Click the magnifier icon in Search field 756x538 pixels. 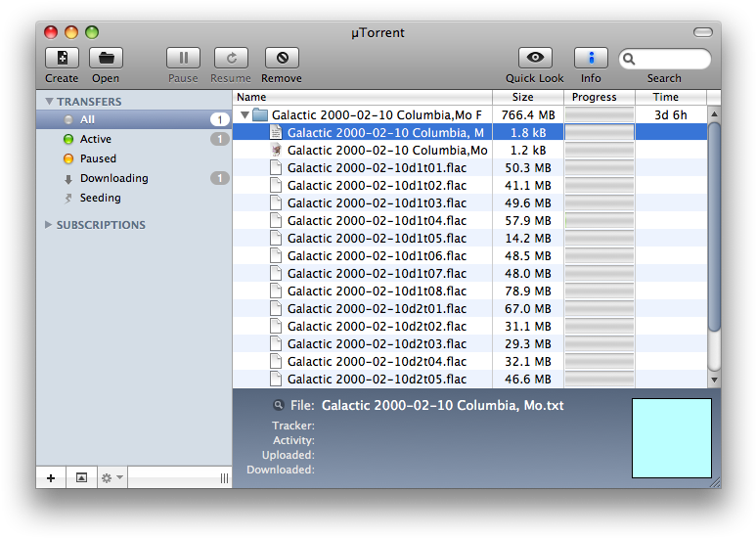click(629, 59)
